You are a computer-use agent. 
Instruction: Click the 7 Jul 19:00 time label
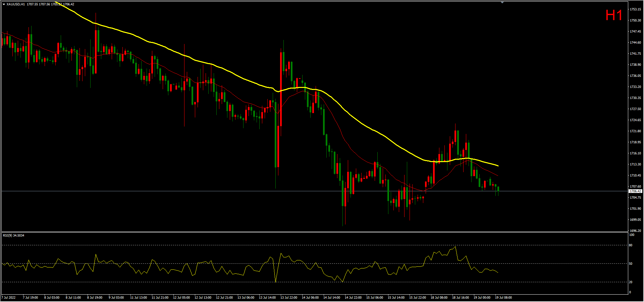pos(30,298)
